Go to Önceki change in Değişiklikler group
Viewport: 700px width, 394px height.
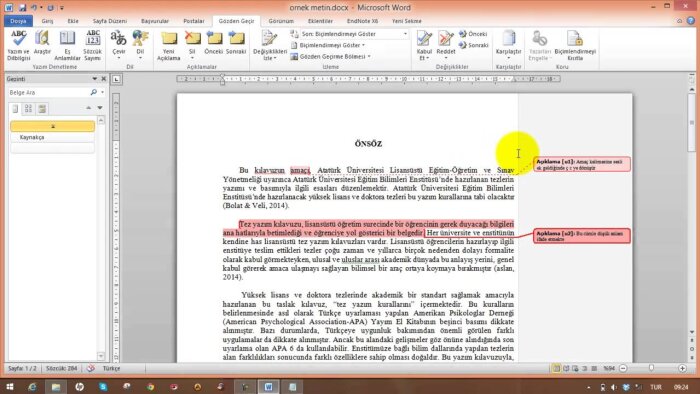coord(473,34)
